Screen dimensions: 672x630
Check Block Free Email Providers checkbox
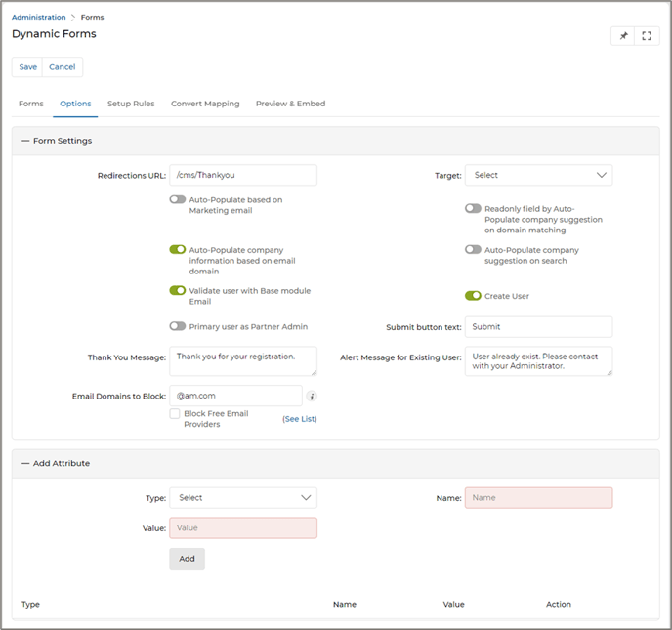175,414
